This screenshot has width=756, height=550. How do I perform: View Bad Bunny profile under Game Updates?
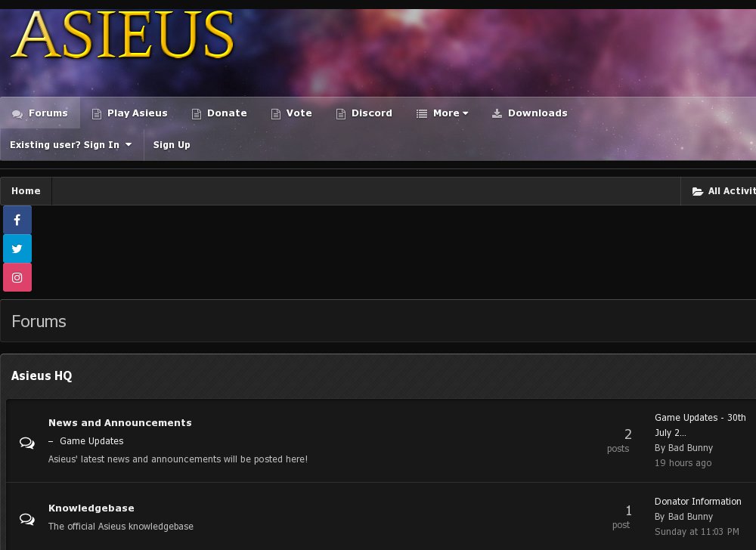click(690, 448)
